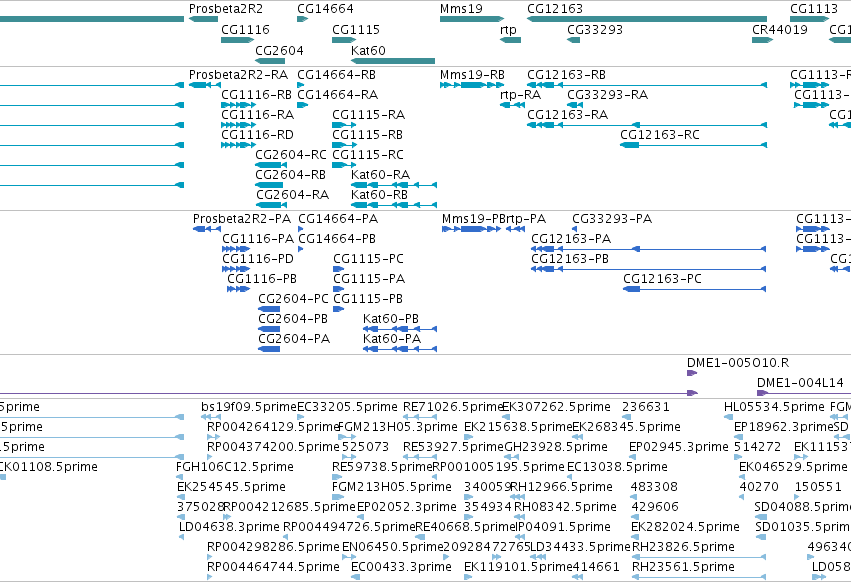Screen dimensions: 851x582
Task: Click the Mms19 gene arrow bar
Action: pyautogui.click(x=472, y=19)
